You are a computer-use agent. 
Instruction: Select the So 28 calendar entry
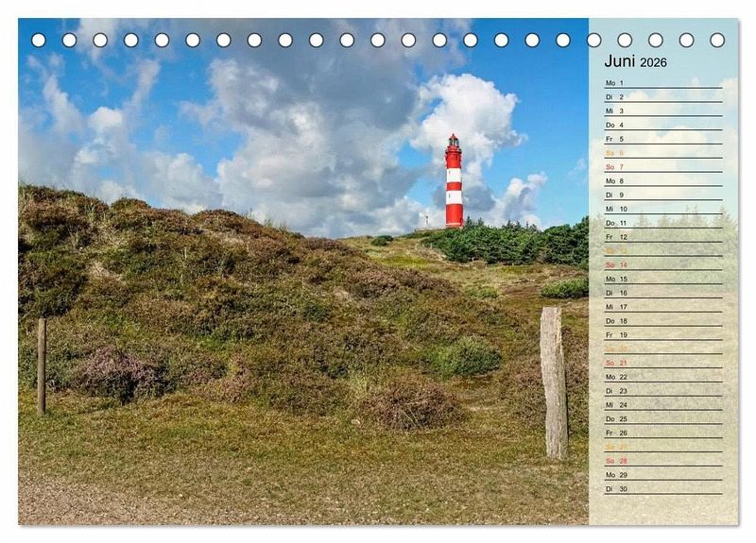click(x=661, y=461)
